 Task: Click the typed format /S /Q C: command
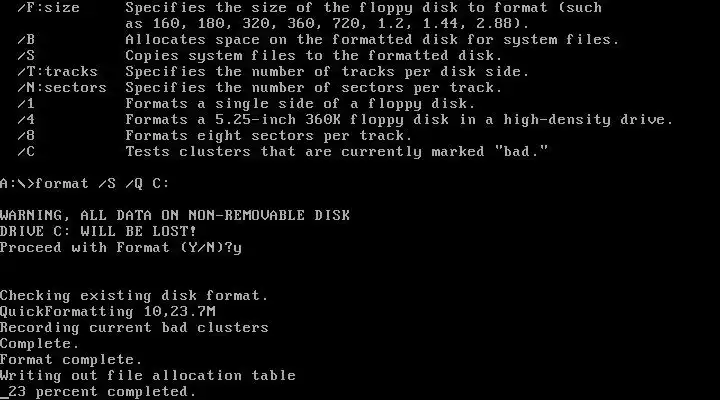[102, 184]
